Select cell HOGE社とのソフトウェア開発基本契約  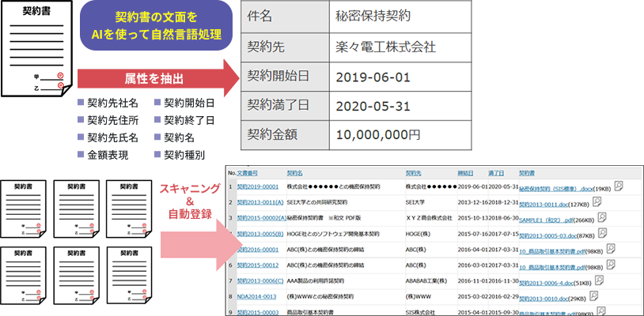333,234
